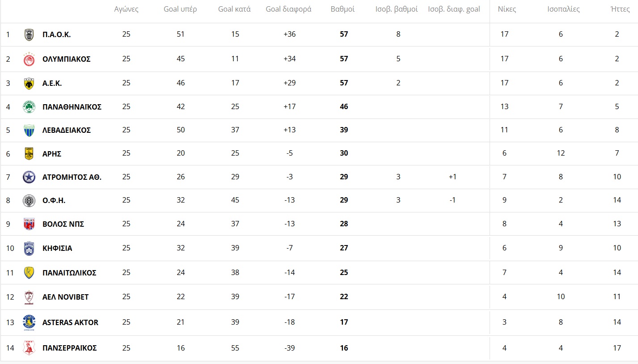Click the Atromitos blue star logo
Screen dimensions: 638x364
pos(29,177)
